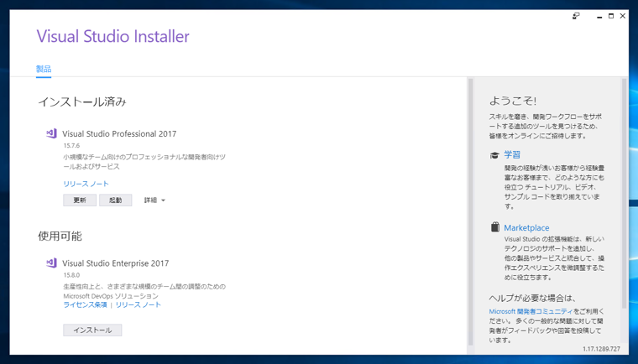638x364 pixels.
Task: Click the インストール済み section heading
Action: coord(82,101)
